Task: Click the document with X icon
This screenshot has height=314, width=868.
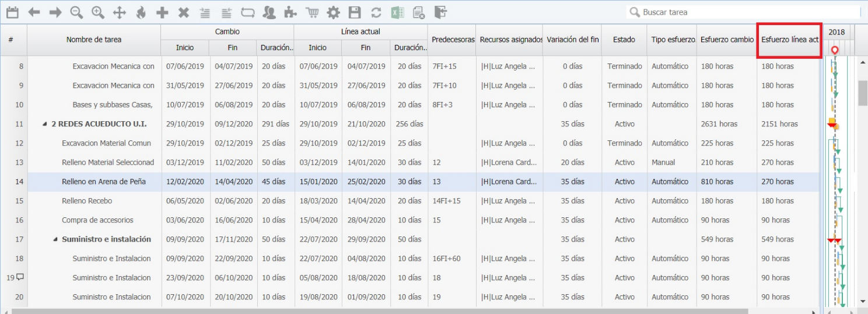Action: [418, 12]
